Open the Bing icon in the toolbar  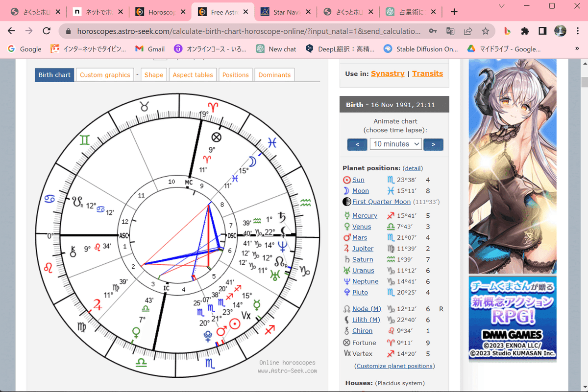click(x=507, y=31)
